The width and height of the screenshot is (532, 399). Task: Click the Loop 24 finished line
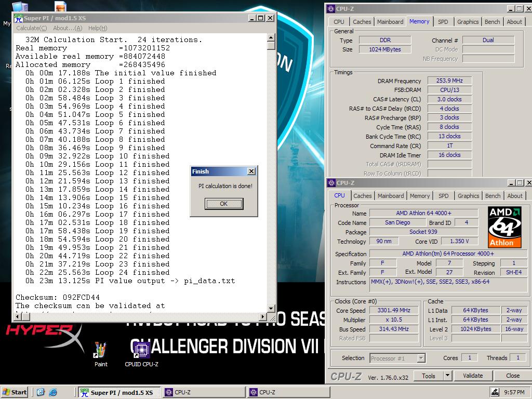97,272
